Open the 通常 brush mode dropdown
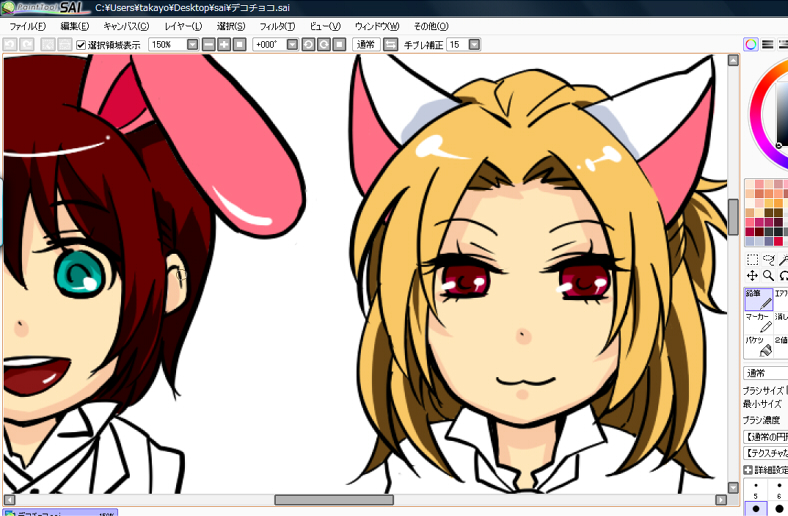Screen dimensions: 788x516 point(765,373)
